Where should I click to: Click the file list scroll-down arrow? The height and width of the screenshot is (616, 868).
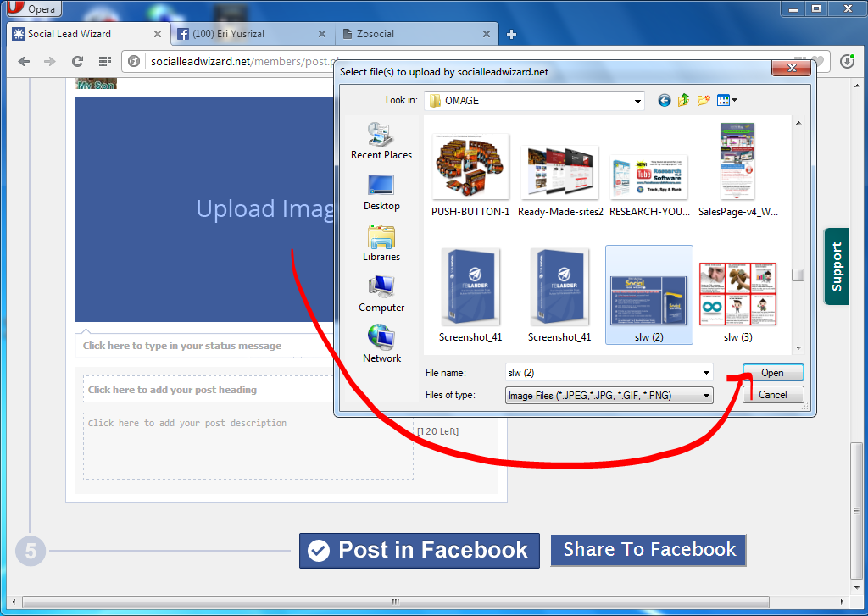pos(798,348)
